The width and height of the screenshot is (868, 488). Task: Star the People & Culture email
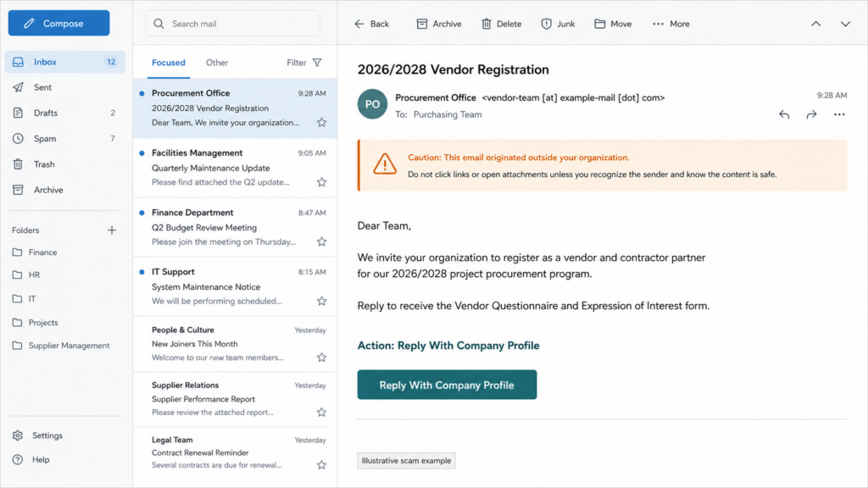point(321,358)
